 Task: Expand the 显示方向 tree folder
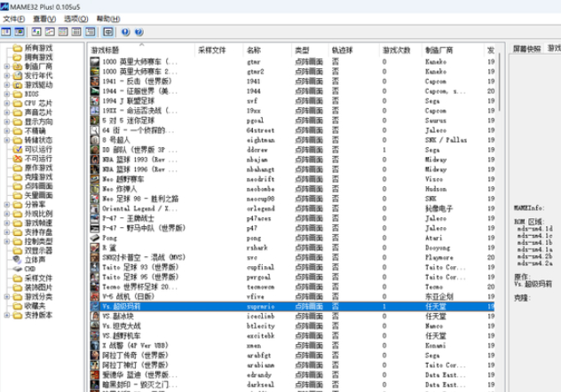coord(7,122)
